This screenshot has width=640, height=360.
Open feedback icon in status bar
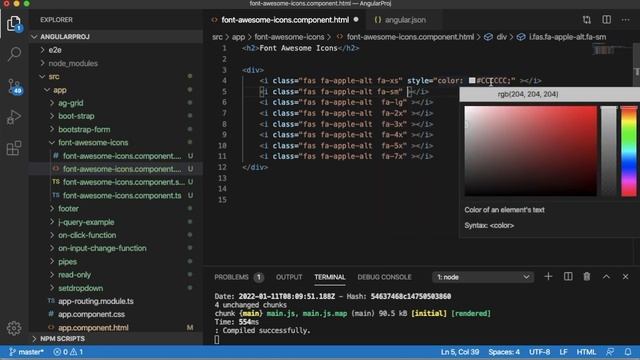[610, 352]
